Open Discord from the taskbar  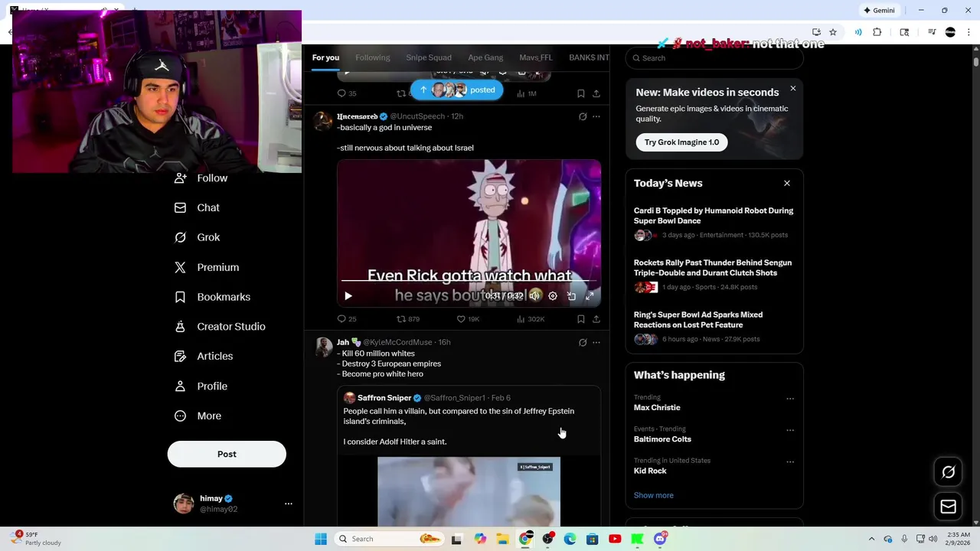[x=660, y=539]
